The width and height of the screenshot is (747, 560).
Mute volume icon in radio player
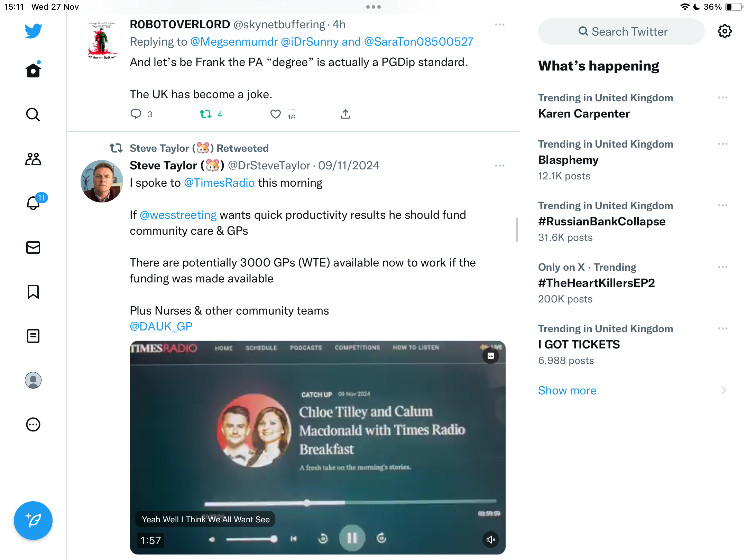pyautogui.click(x=212, y=539)
